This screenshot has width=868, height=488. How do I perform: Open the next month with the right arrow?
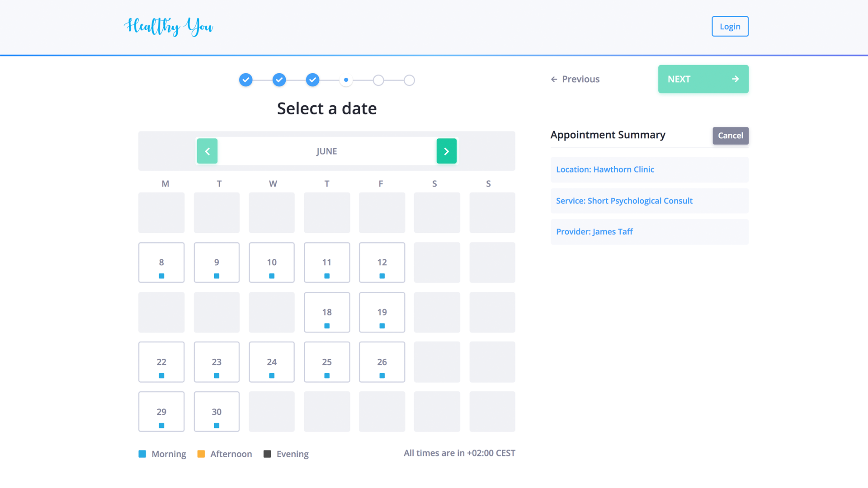[x=446, y=151]
